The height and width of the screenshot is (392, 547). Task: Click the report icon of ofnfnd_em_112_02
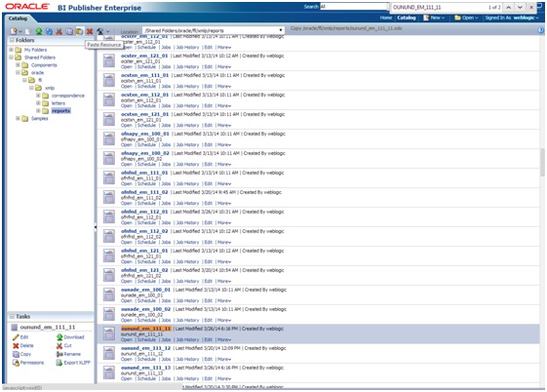(x=109, y=236)
